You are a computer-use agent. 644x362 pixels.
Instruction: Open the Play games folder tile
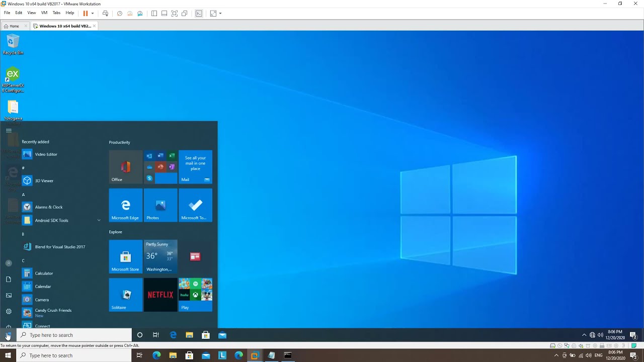coord(195,295)
